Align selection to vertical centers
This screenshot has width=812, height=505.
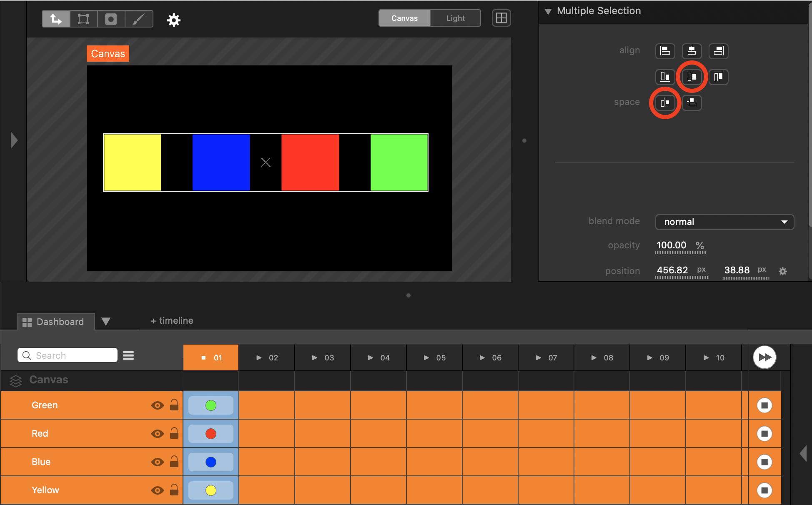692,77
